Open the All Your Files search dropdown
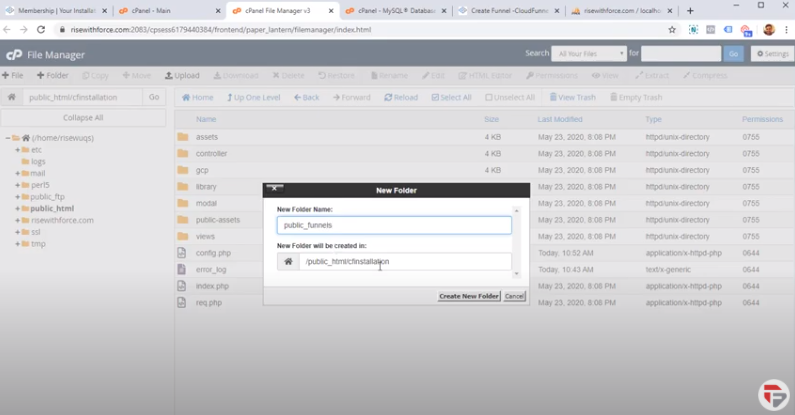This screenshot has height=415, width=795. tap(590, 54)
